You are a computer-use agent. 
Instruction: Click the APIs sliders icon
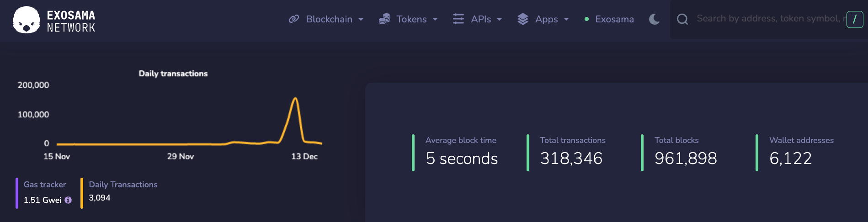pyautogui.click(x=458, y=19)
